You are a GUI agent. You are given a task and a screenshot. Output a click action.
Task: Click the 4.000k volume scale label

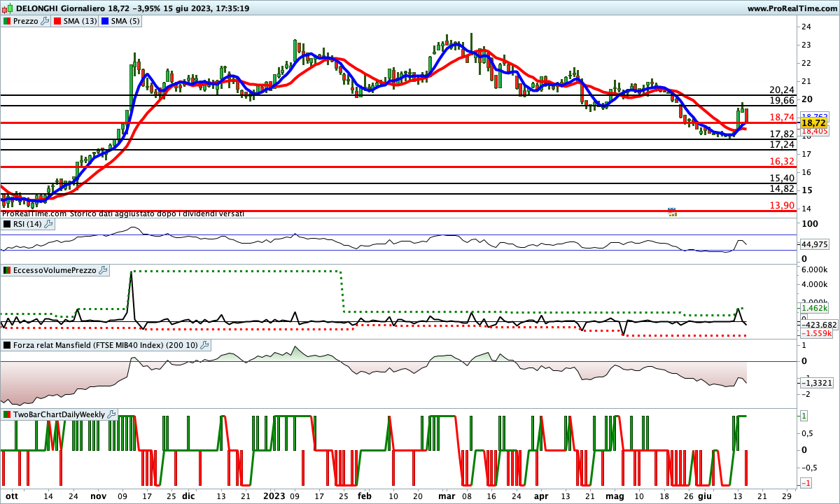tap(815, 284)
